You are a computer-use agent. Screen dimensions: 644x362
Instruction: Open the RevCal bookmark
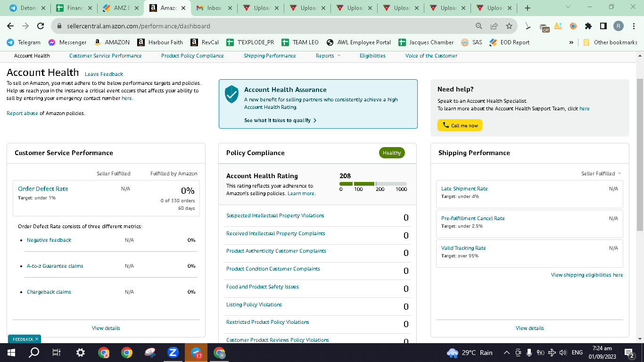click(x=205, y=42)
